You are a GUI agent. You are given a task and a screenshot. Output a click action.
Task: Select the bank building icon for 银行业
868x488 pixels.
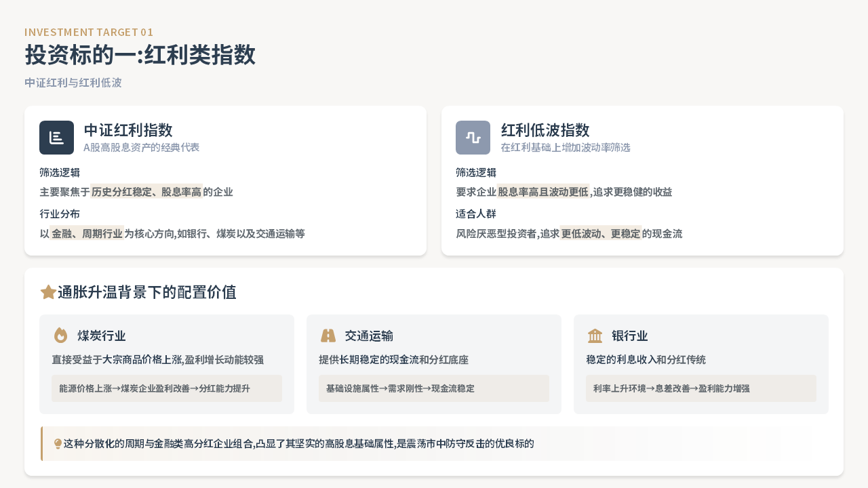(x=595, y=335)
